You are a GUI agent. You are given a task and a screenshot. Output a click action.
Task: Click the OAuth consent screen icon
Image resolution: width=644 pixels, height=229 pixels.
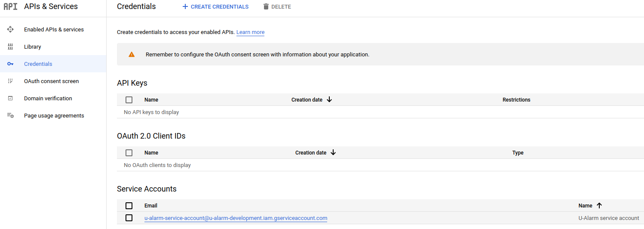click(10, 81)
